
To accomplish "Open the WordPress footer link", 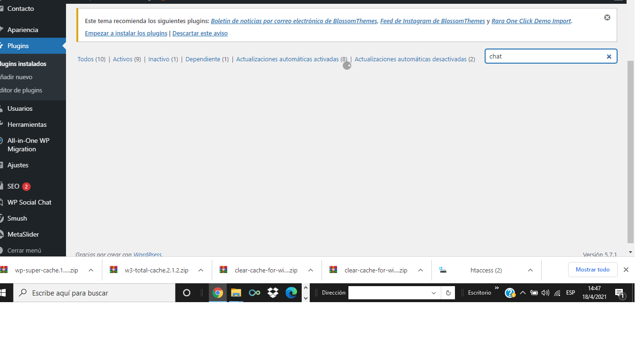I will pyautogui.click(x=148, y=255).
